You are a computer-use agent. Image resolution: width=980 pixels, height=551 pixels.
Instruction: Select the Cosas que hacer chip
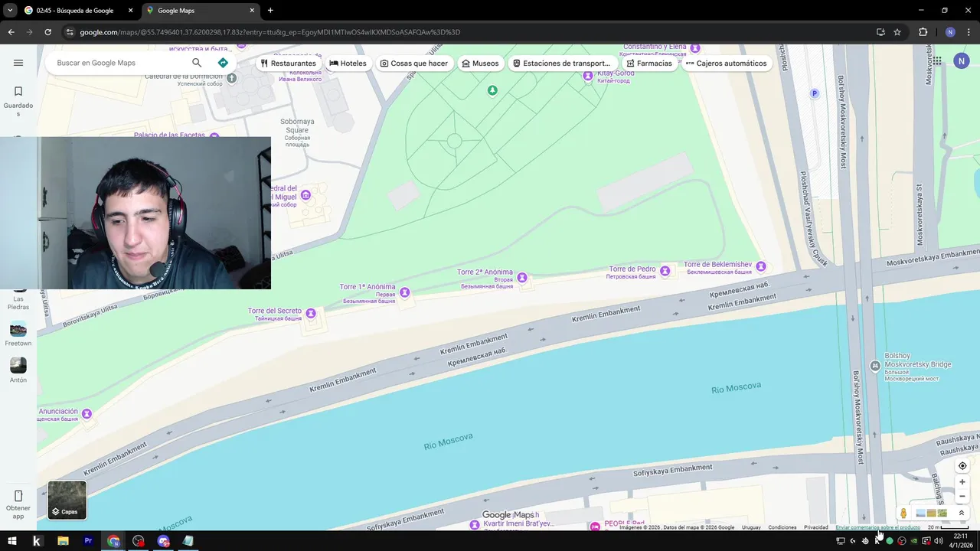pyautogui.click(x=414, y=64)
